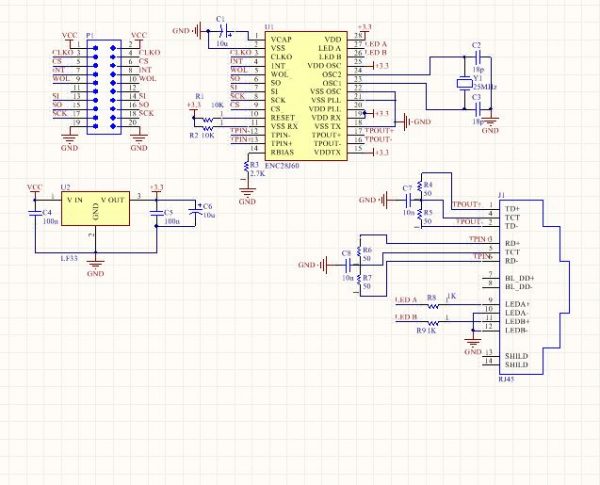Click the 'VDD OSC' pin name
This screenshot has width=600, height=485.
(x=324, y=65)
